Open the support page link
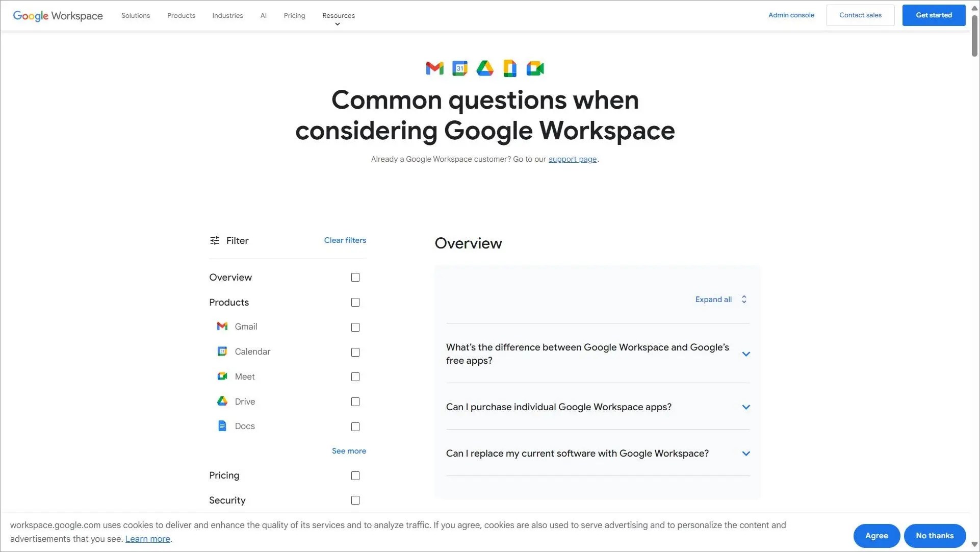 [x=572, y=159]
